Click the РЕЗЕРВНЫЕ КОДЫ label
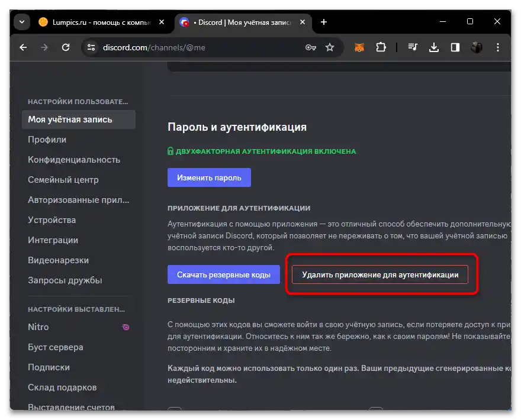This screenshot has height=420, width=521. [201, 301]
